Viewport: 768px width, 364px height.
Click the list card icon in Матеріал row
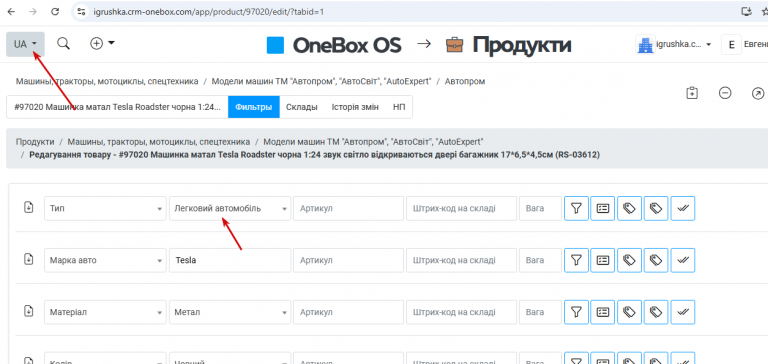click(x=603, y=312)
